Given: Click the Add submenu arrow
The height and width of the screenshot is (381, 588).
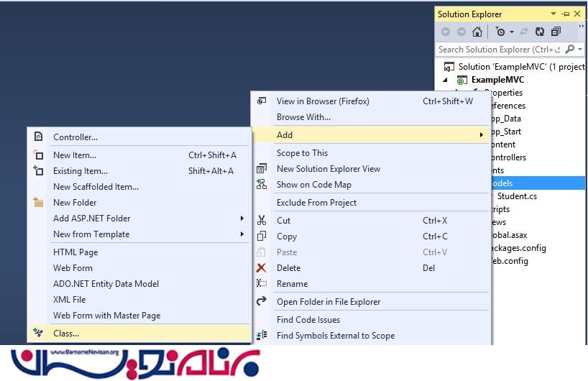Looking at the screenshot, I should coord(481,135).
